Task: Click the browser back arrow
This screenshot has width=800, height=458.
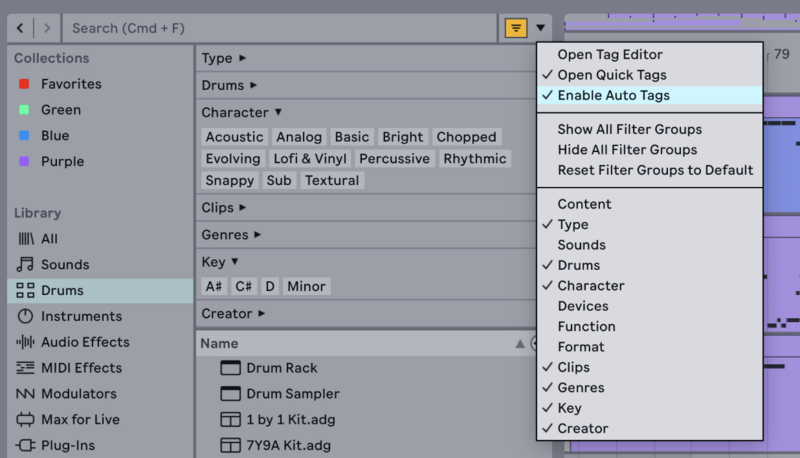Action: 21,28
